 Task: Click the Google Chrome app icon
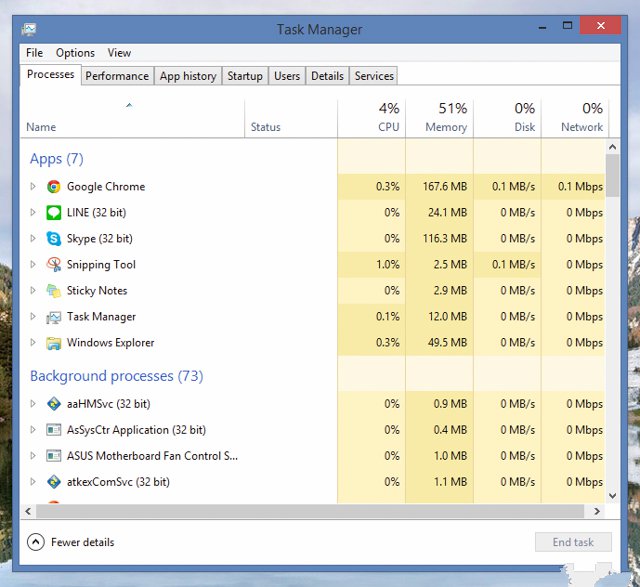pyautogui.click(x=53, y=187)
